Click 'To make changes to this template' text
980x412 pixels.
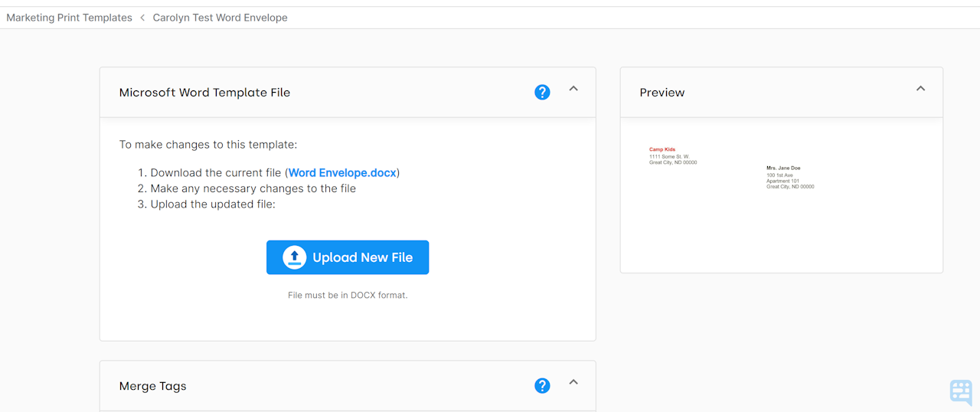[x=208, y=145]
